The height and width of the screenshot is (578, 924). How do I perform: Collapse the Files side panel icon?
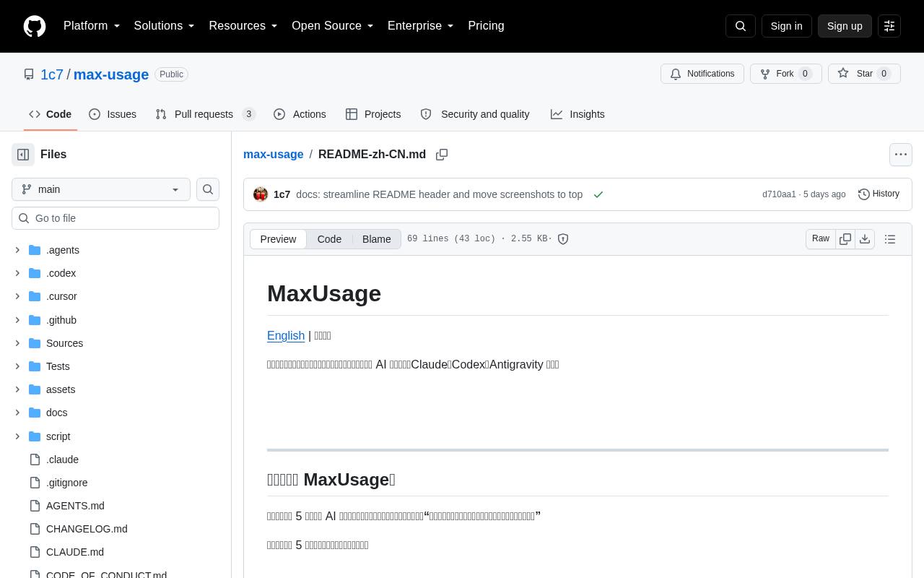pos(23,155)
